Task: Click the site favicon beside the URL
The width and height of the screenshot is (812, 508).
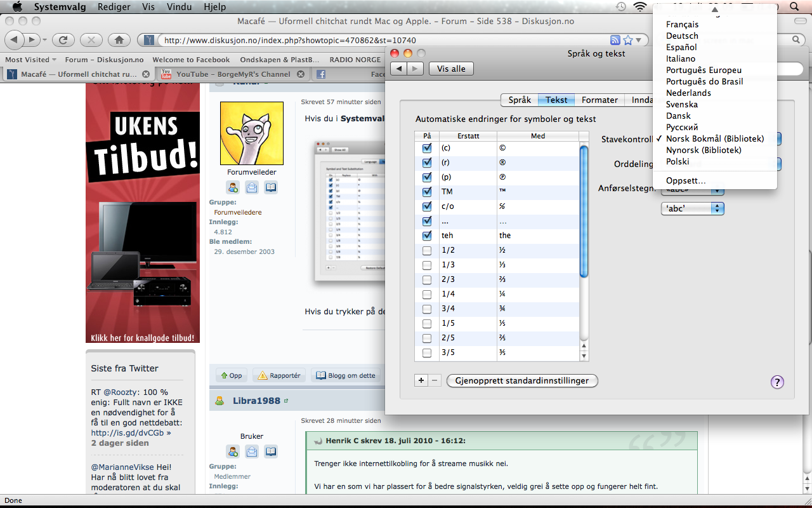Action: click(148, 40)
